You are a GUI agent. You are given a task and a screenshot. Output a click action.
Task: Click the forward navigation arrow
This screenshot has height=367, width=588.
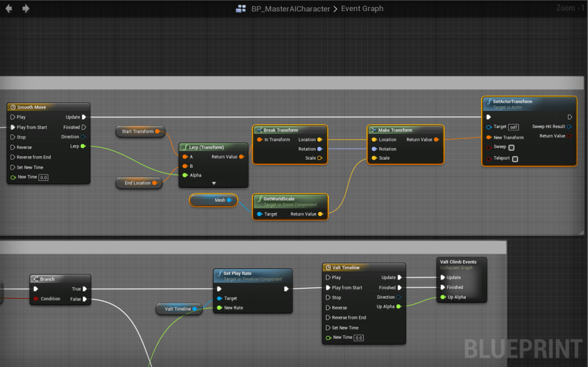(x=25, y=9)
